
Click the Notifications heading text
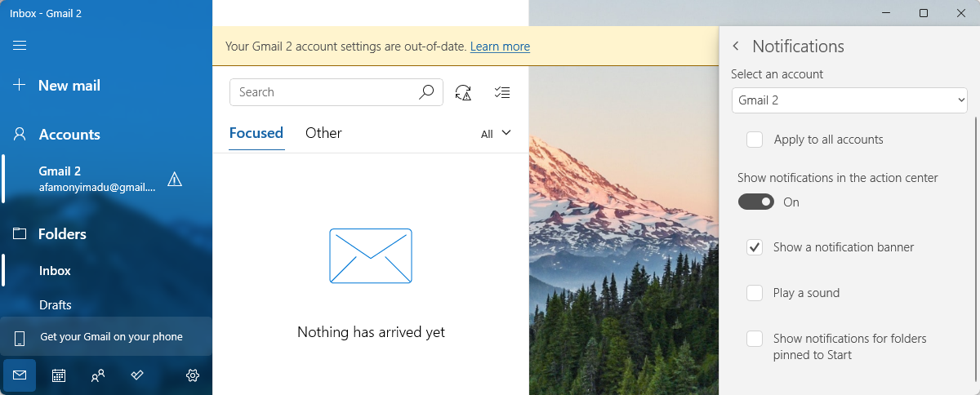click(798, 47)
